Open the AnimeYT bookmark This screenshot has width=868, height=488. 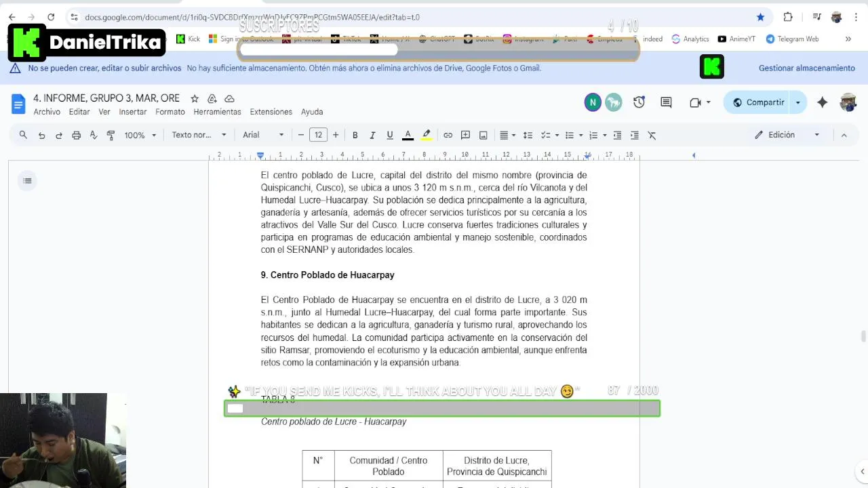coord(736,39)
